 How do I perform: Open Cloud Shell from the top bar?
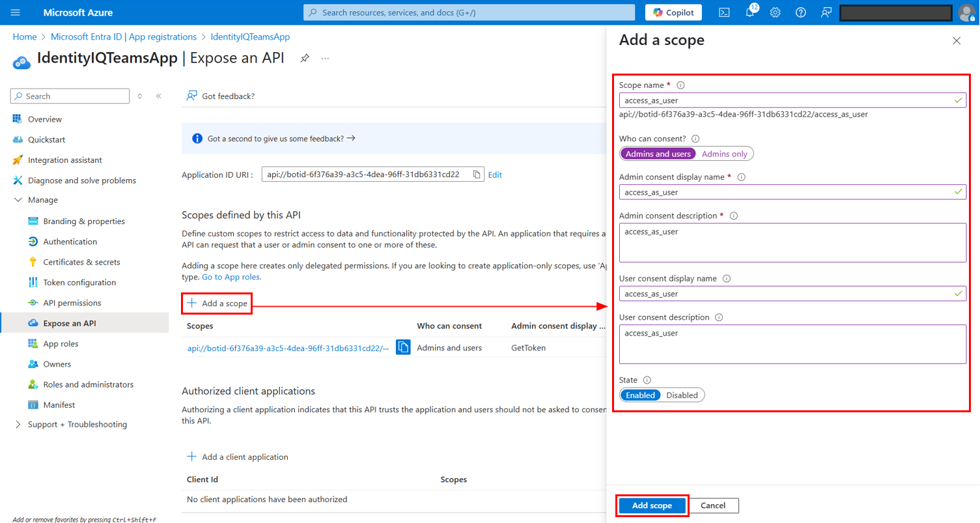click(x=723, y=12)
